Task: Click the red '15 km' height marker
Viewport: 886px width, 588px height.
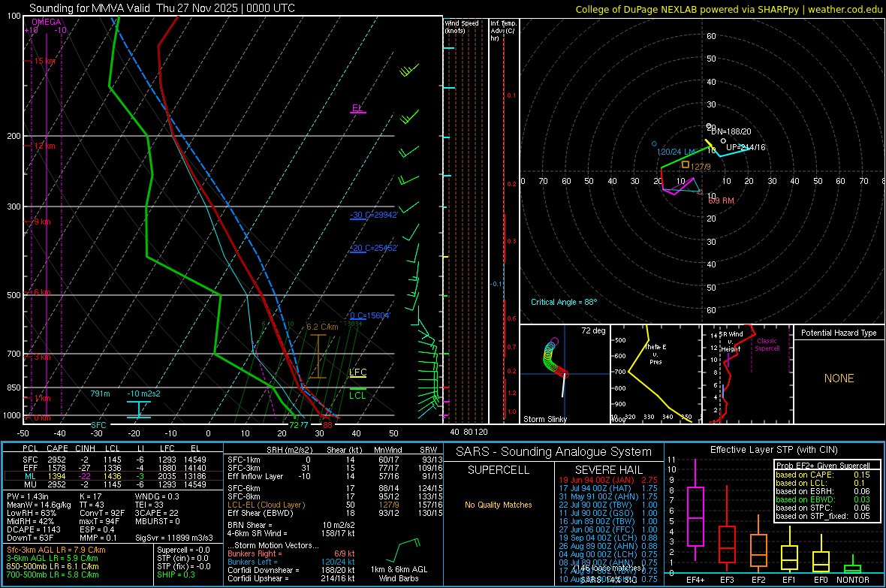Action: [44, 61]
